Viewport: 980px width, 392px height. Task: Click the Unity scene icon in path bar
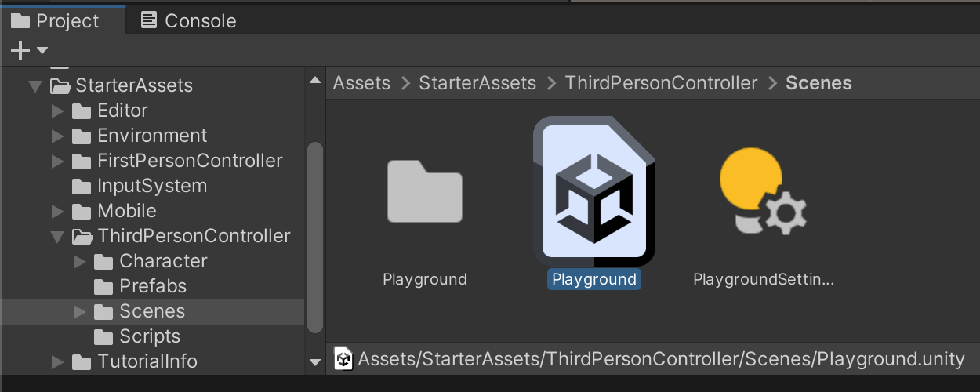[343, 359]
